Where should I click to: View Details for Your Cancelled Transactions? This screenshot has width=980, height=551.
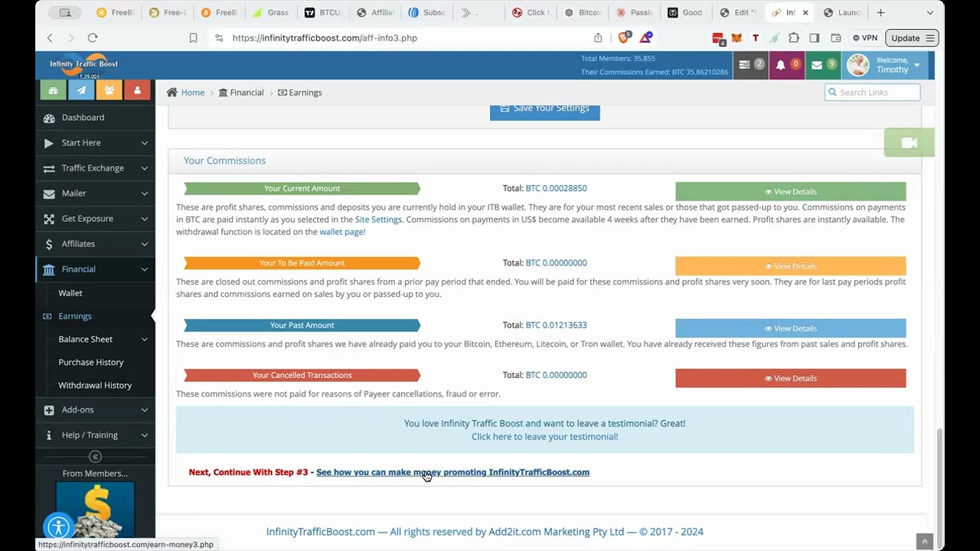790,378
